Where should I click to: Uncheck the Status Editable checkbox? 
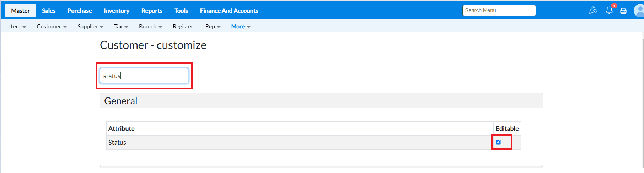pos(498,142)
